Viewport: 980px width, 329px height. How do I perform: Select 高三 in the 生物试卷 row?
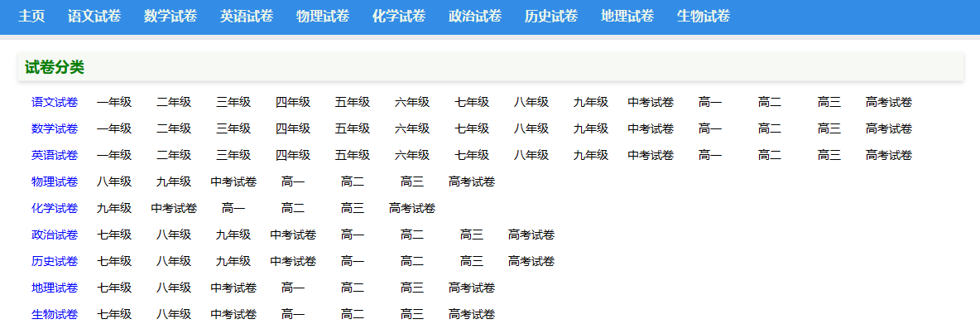412,314
